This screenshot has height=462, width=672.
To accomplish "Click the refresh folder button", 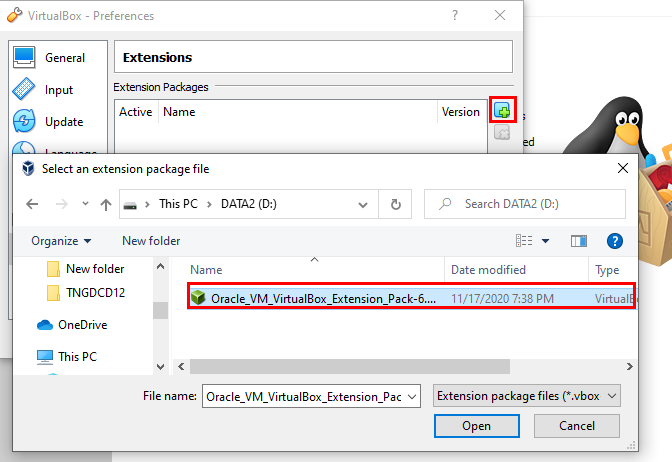I will (396, 204).
